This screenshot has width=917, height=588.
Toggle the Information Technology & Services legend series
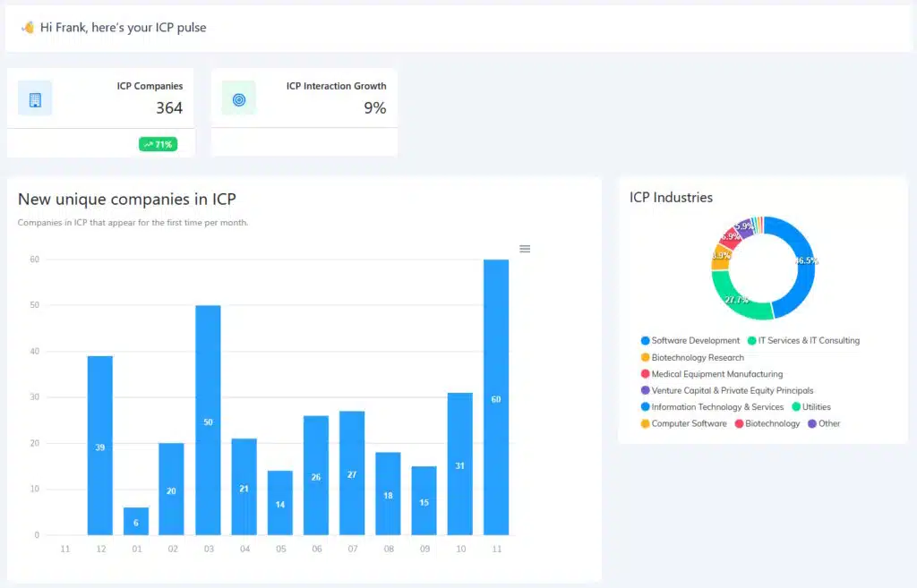[x=716, y=407]
